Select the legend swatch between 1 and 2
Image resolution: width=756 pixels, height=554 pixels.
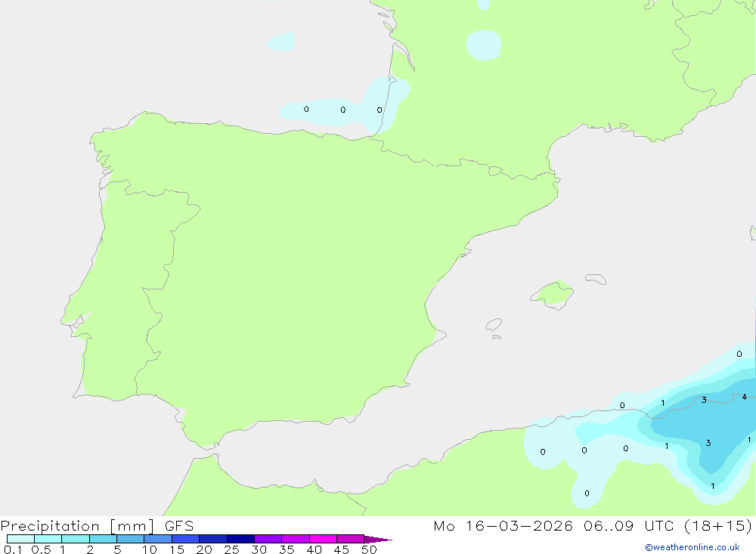point(76,539)
